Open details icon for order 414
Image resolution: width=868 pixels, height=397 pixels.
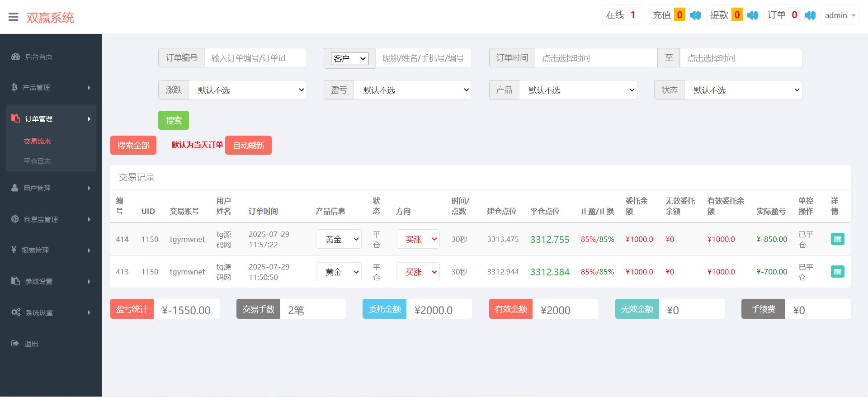point(837,239)
